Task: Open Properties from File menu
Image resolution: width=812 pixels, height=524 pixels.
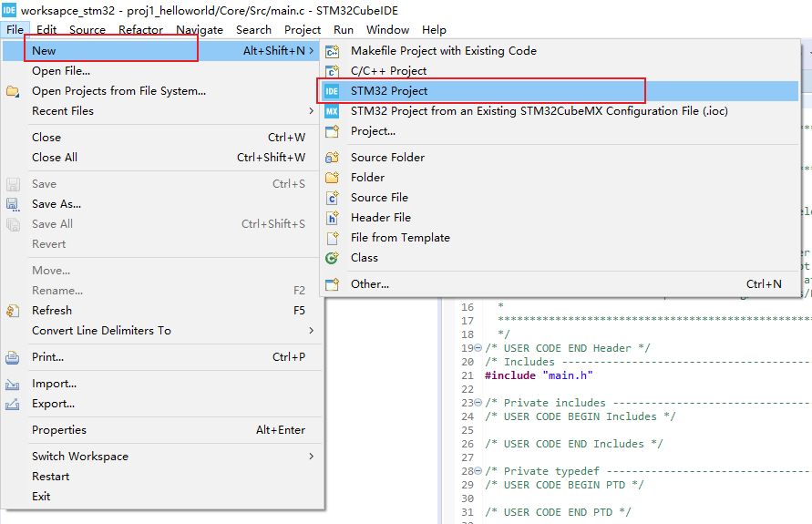Action: (160, 430)
